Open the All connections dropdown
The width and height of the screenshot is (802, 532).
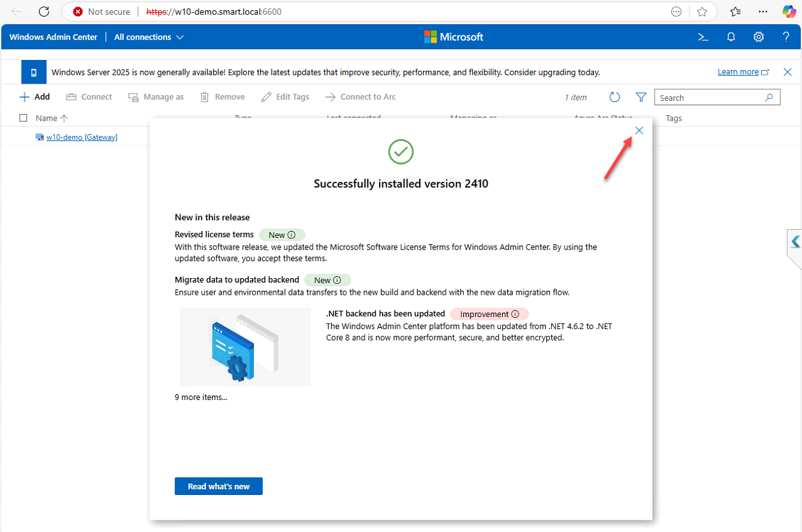tap(149, 37)
